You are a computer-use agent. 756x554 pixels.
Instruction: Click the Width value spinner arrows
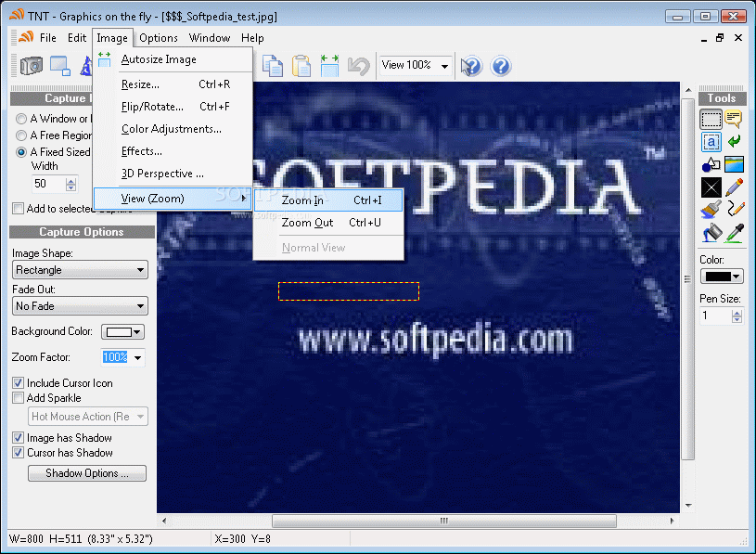[x=70, y=184]
